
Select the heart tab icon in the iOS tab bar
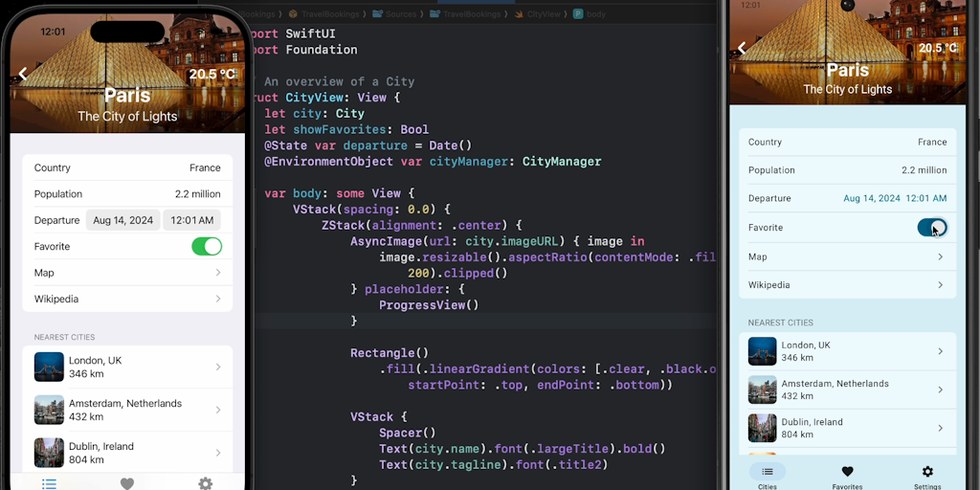pyautogui.click(x=126, y=483)
